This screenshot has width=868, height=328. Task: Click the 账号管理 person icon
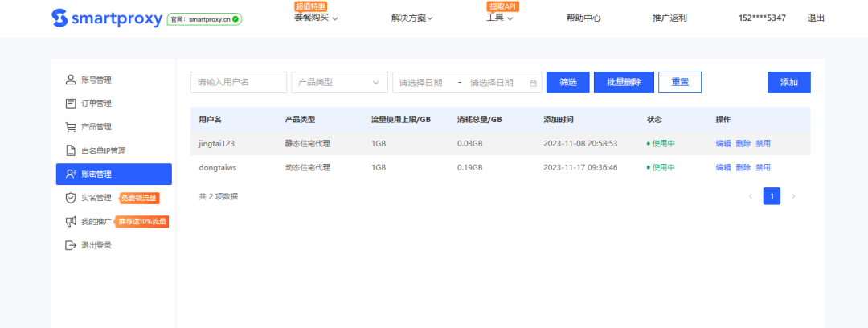(x=70, y=80)
